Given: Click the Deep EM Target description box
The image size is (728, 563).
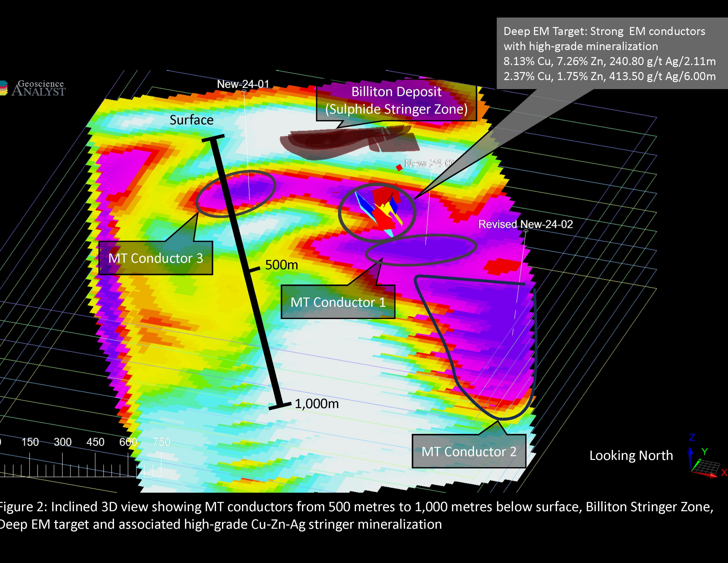Looking at the screenshot, I should click(x=612, y=53).
